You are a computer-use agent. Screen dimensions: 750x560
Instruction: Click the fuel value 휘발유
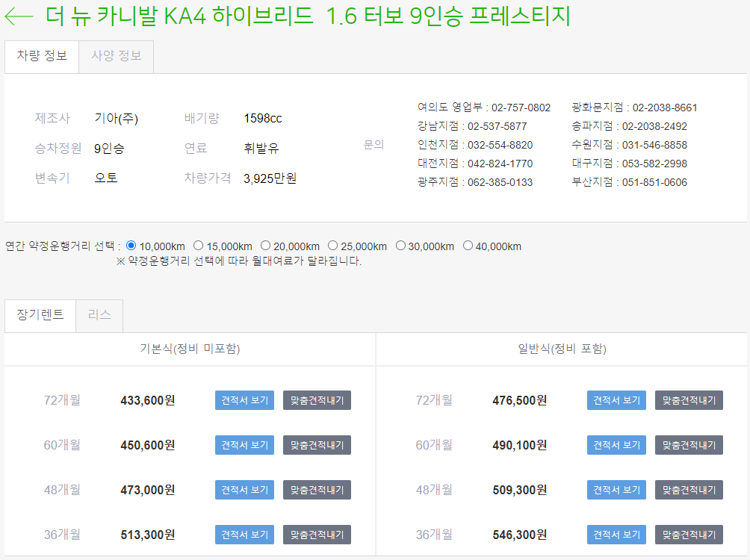[261, 149]
